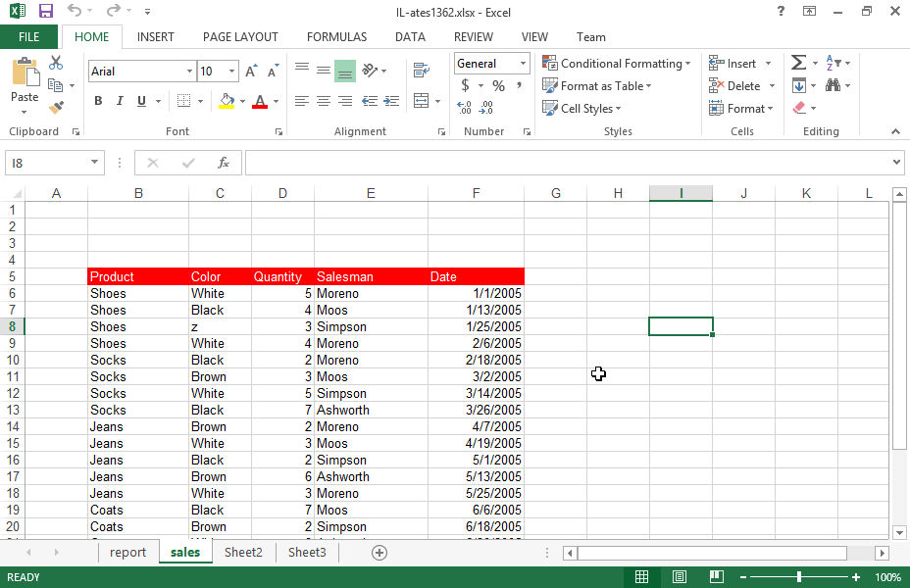Screen dimensions: 910x588
Task: Open the Name Box dropdown arrow
Action: point(95,163)
